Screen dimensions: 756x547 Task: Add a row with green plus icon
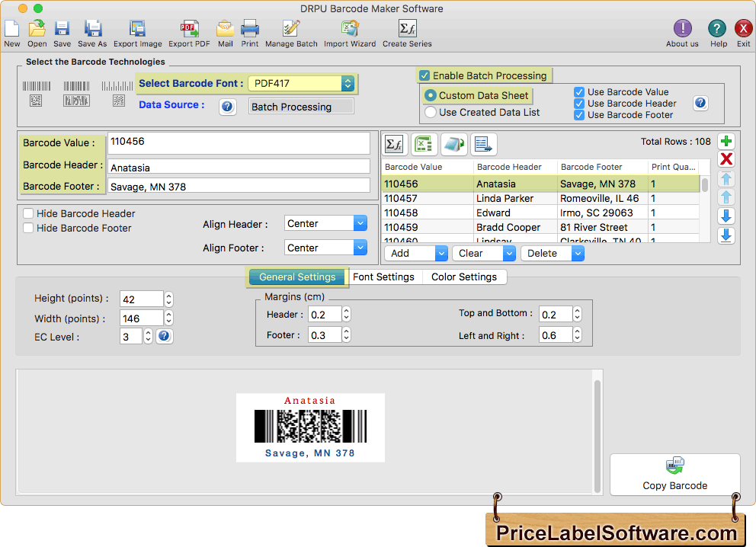(x=726, y=141)
